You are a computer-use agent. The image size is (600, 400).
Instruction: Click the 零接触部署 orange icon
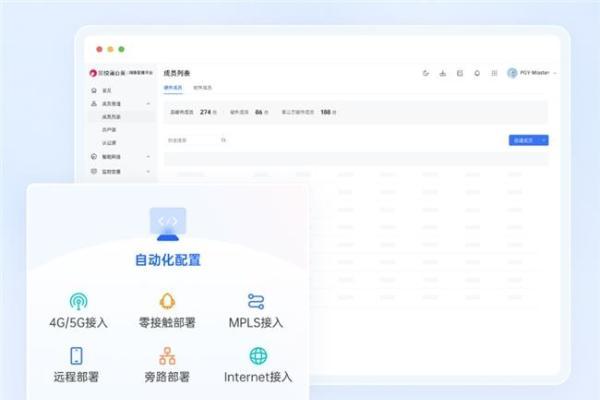point(167,301)
